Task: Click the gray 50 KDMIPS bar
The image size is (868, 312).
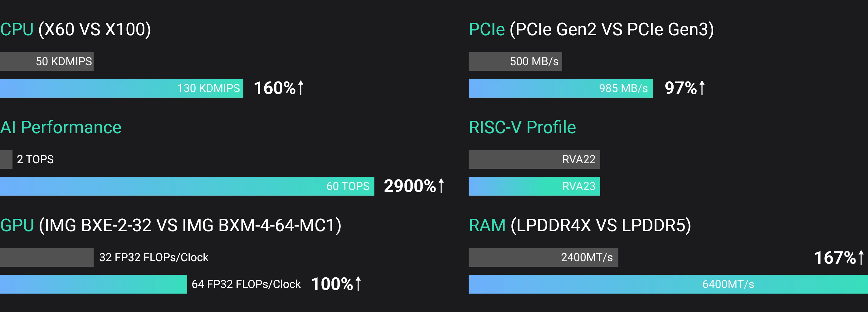Action: (47, 61)
